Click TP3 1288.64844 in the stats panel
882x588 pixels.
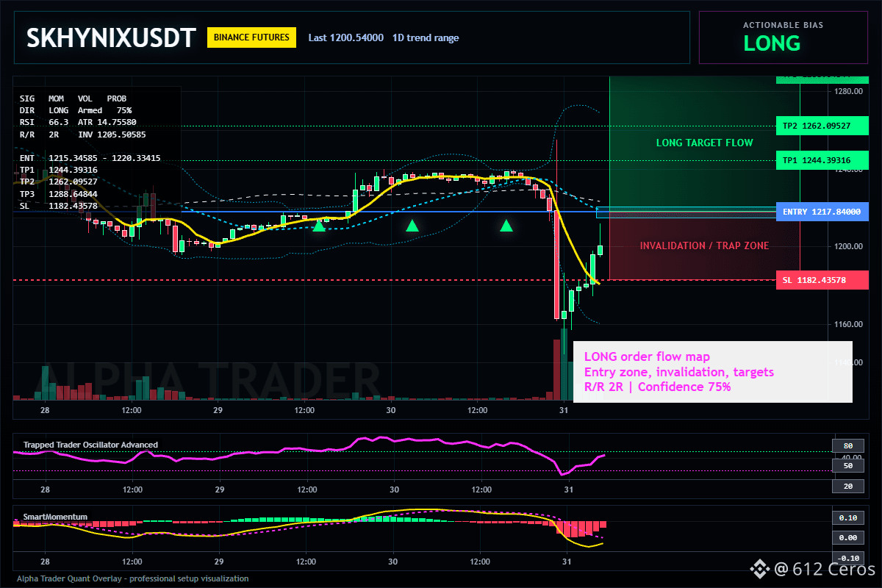(58, 194)
